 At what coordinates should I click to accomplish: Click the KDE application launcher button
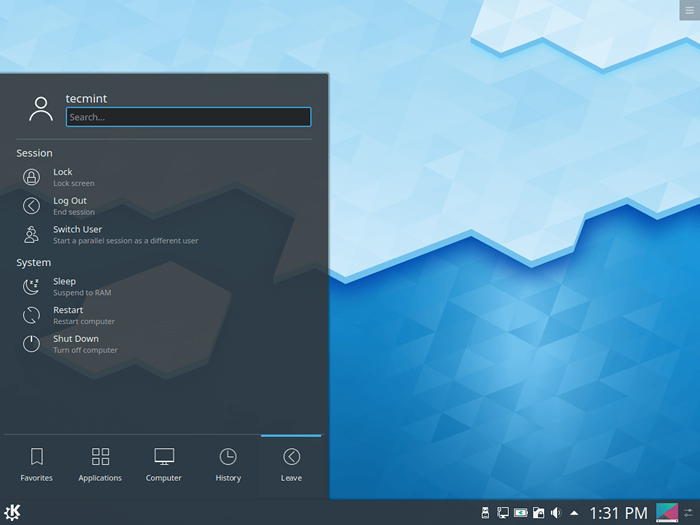13,512
